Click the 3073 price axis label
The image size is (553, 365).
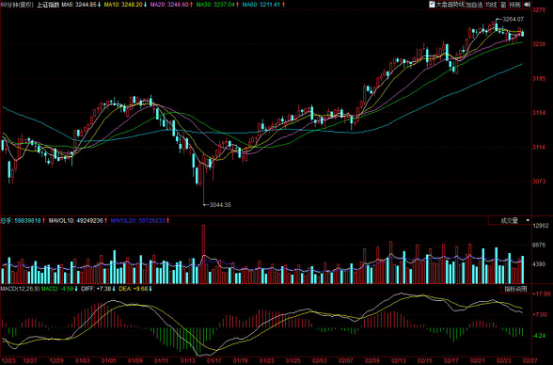tap(539, 181)
